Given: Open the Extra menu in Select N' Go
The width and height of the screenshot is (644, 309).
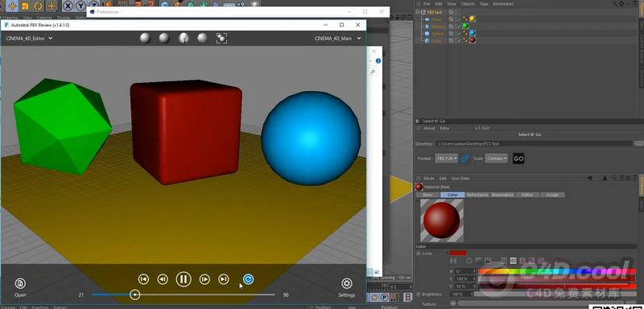Looking at the screenshot, I should [444, 128].
